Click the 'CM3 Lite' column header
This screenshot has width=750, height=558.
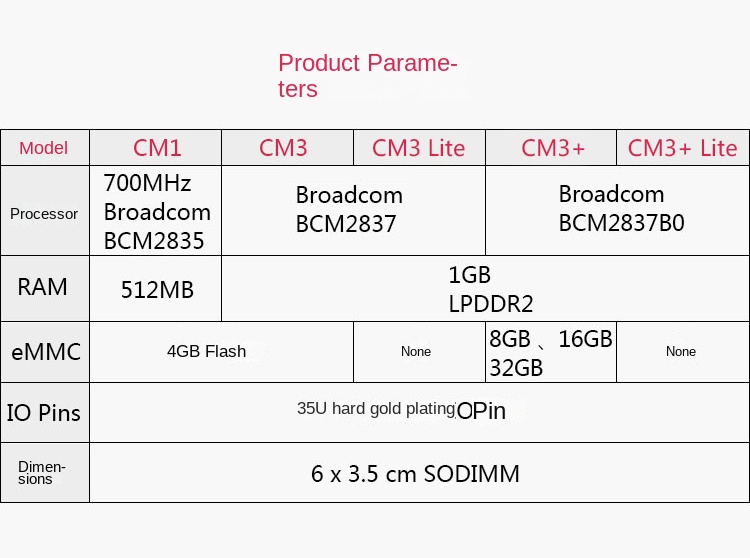[x=418, y=148]
